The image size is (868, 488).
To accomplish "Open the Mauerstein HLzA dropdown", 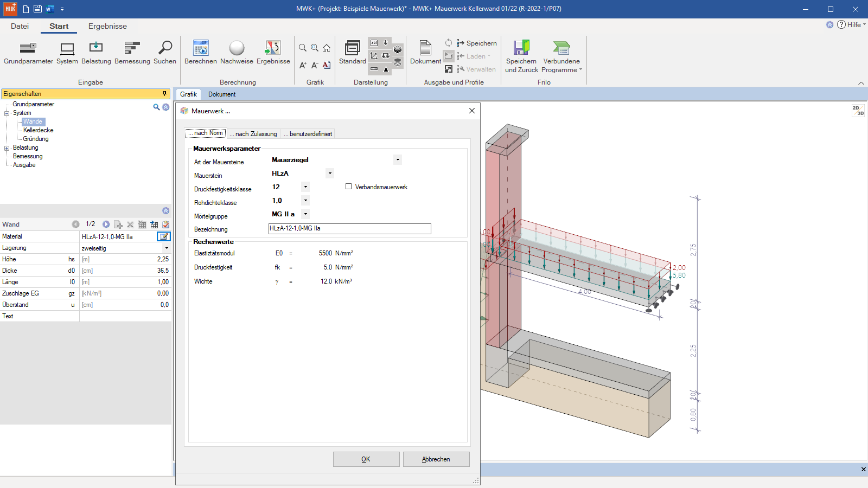I will tap(330, 174).
